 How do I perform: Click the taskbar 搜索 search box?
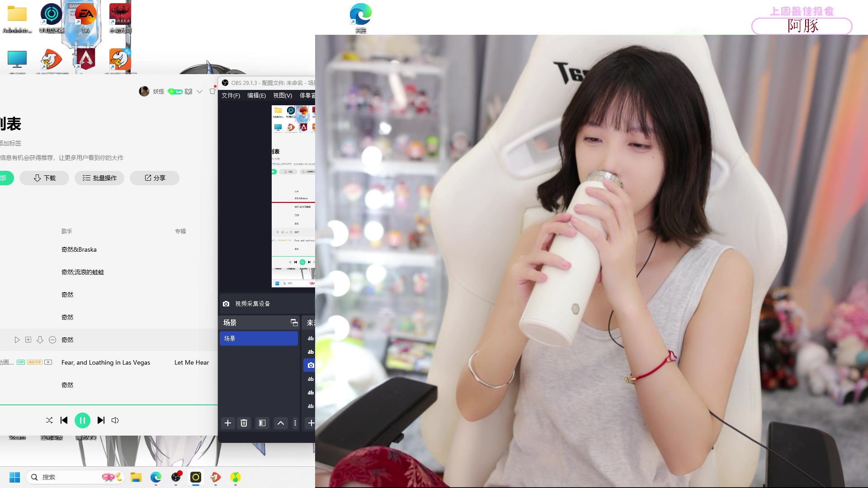coord(76,477)
